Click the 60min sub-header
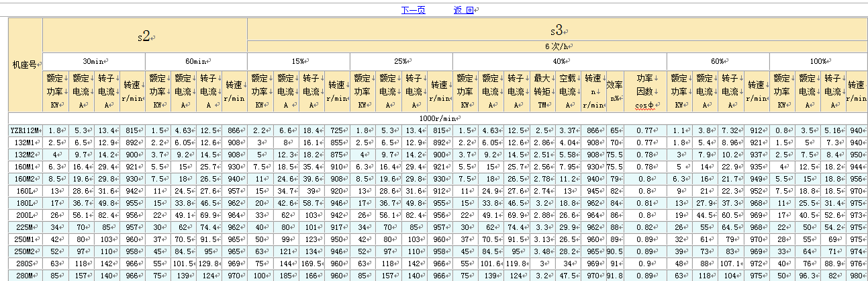This screenshot has height=281, width=868. tap(197, 60)
